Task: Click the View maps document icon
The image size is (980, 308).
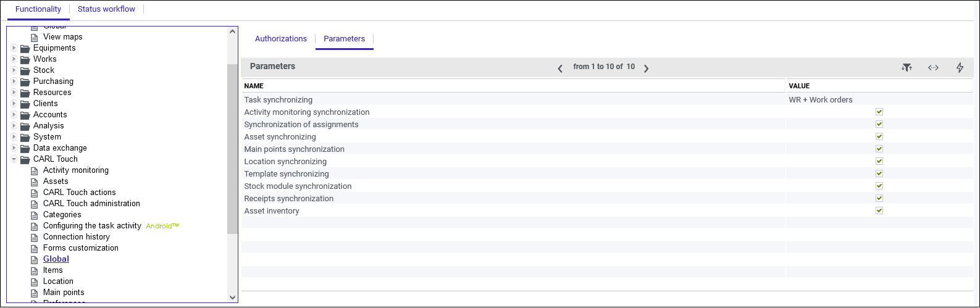Action: 35,37
